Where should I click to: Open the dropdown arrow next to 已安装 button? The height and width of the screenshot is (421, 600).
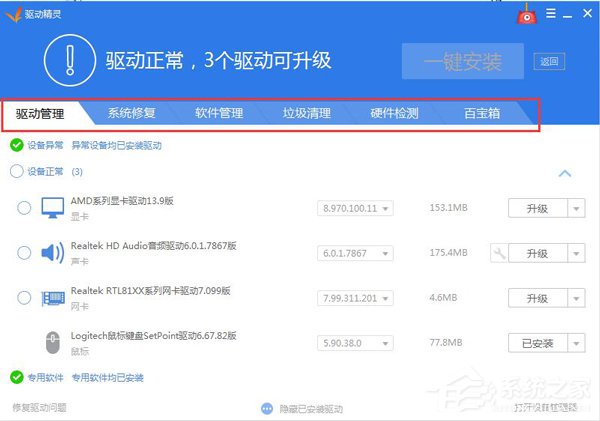coord(576,343)
